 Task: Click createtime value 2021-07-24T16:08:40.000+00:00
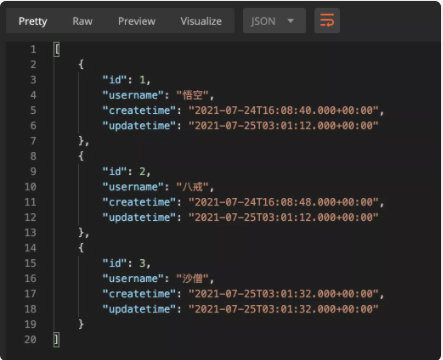tap(284, 110)
